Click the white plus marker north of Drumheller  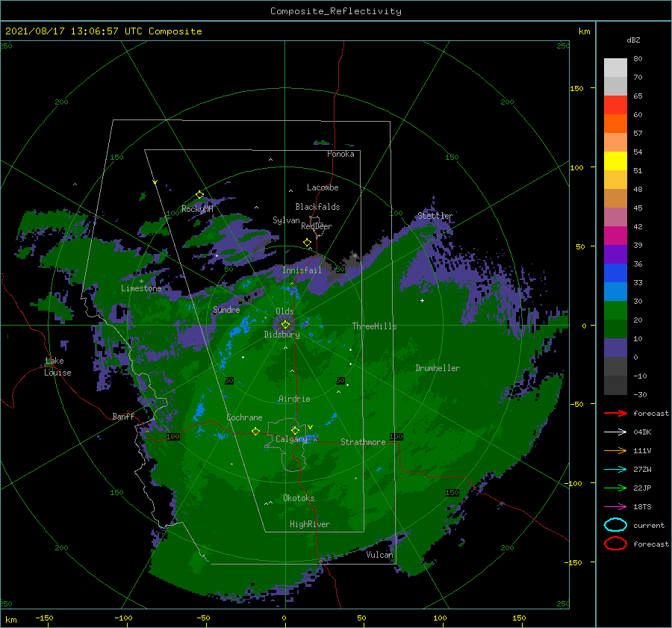[422, 300]
